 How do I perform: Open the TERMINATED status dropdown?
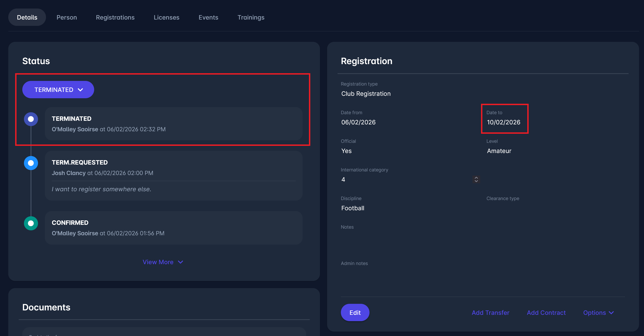[58, 90]
